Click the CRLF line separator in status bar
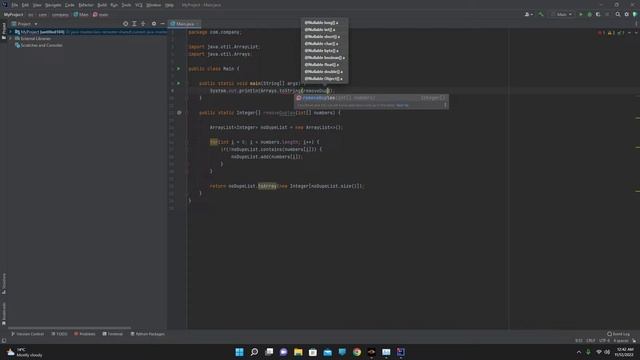Image resolution: width=640 pixels, height=360 pixels. [x=591, y=340]
